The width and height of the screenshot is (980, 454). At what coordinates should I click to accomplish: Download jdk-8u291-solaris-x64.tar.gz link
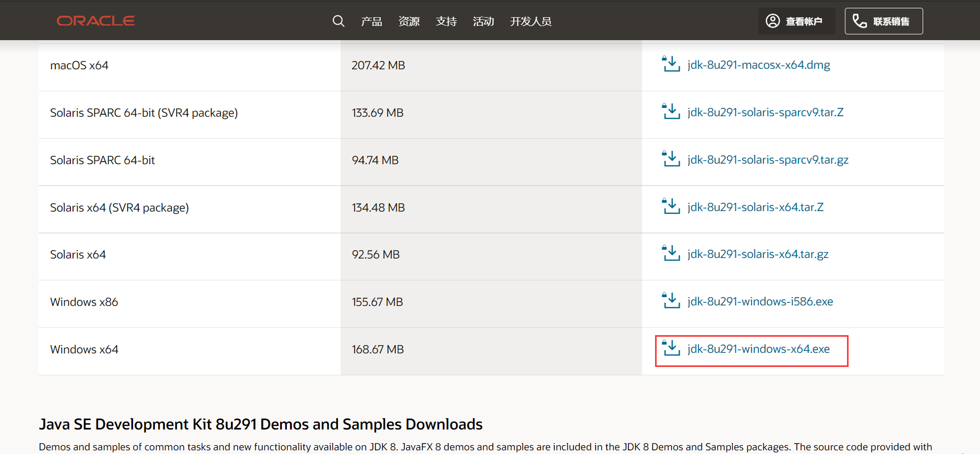pos(758,254)
